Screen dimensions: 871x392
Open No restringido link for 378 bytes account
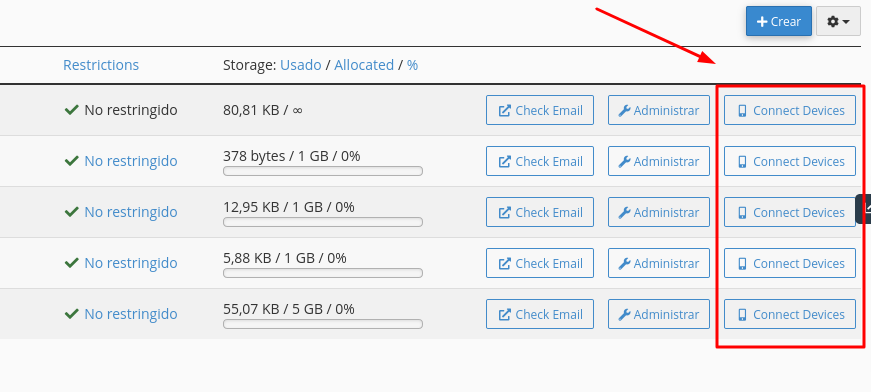coord(131,161)
